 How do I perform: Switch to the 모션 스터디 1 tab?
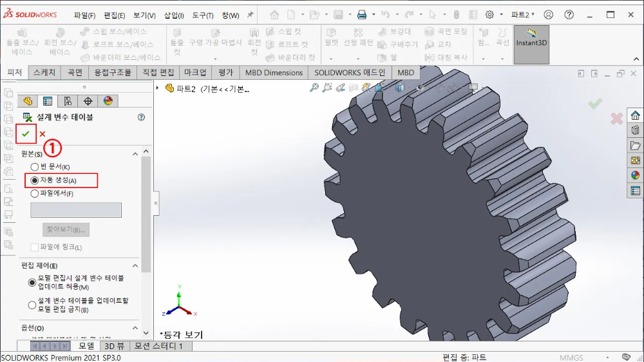(158, 346)
